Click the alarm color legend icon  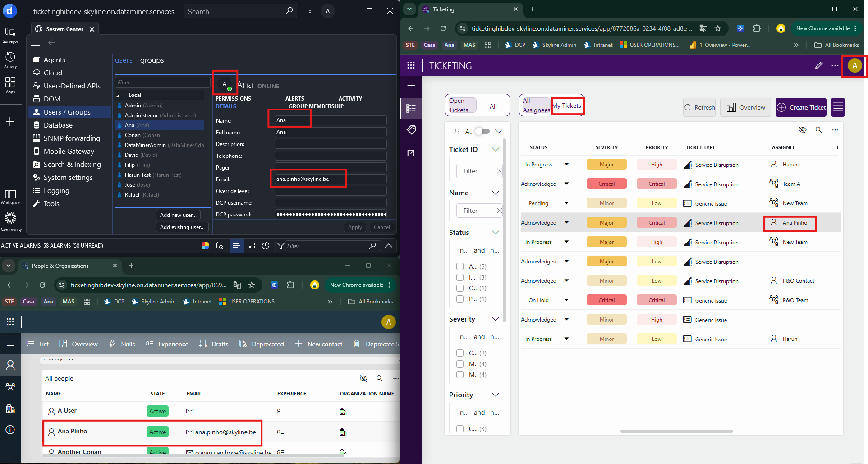(x=205, y=246)
